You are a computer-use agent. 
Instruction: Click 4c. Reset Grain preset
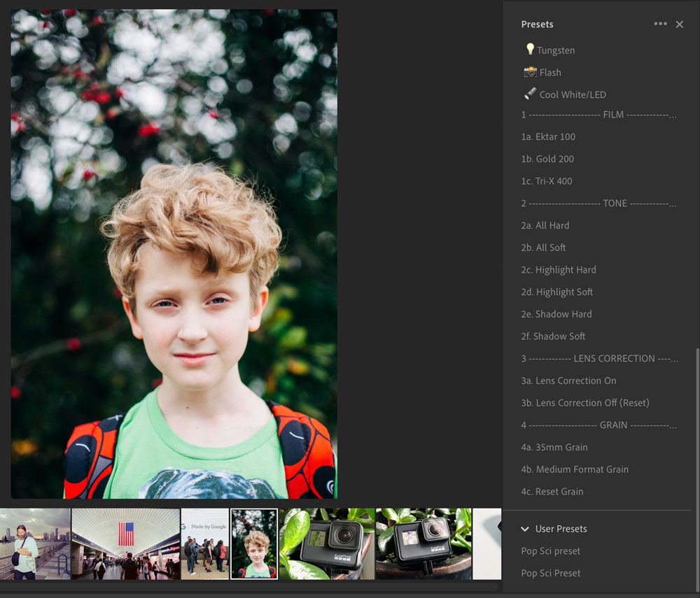(x=552, y=492)
